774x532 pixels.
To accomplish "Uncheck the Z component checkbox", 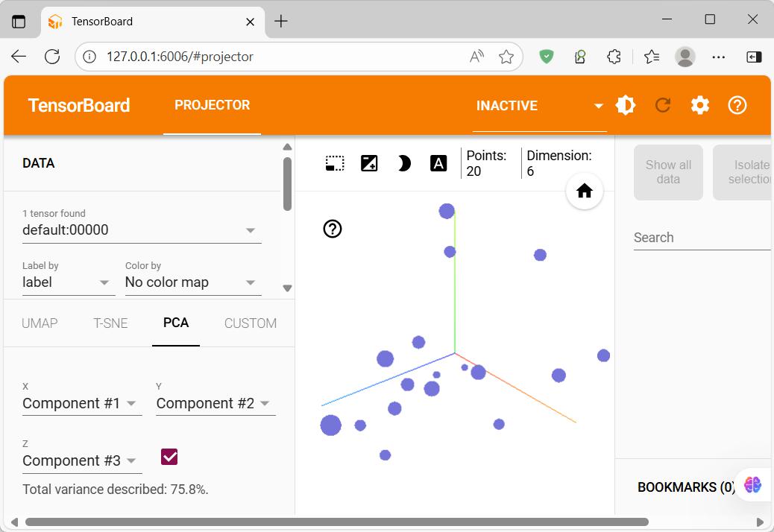I will pyautogui.click(x=169, y=457).
